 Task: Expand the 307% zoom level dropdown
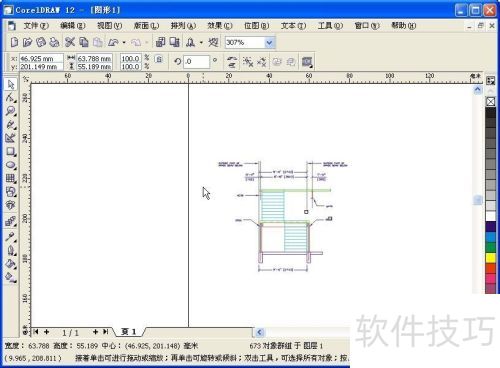269,43
